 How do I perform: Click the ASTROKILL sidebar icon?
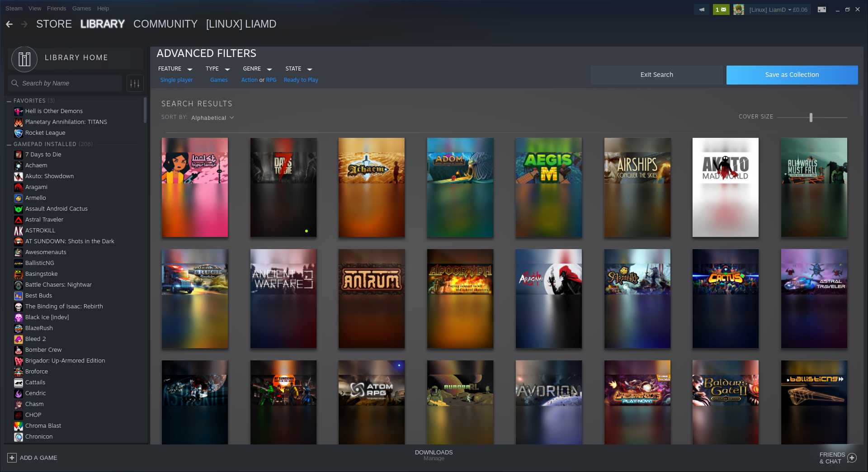point(19,231)
